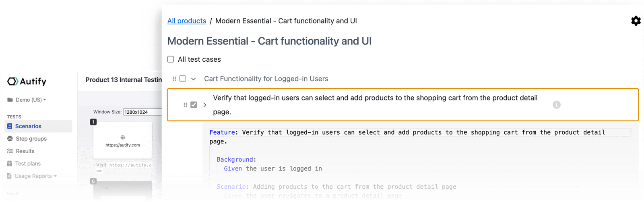Click the Test plans calendar icon
The width and height of the screenshot is (644, 202).
point(10,164)
